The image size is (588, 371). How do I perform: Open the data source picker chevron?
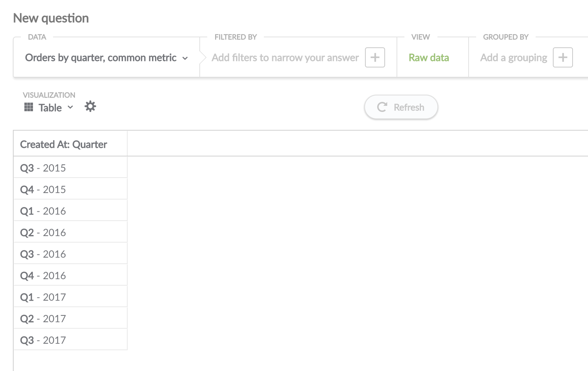tap(186, 58)
